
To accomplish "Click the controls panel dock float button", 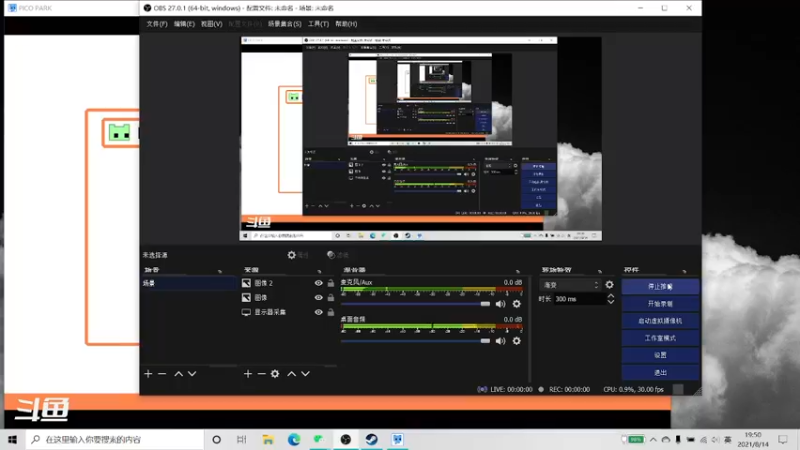I will coord(685,270).
